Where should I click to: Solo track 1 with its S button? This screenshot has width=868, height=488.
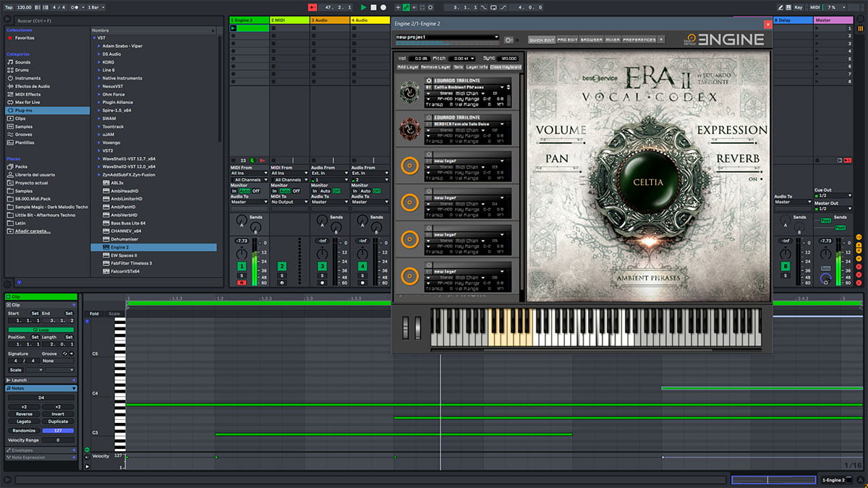(241, 275)
